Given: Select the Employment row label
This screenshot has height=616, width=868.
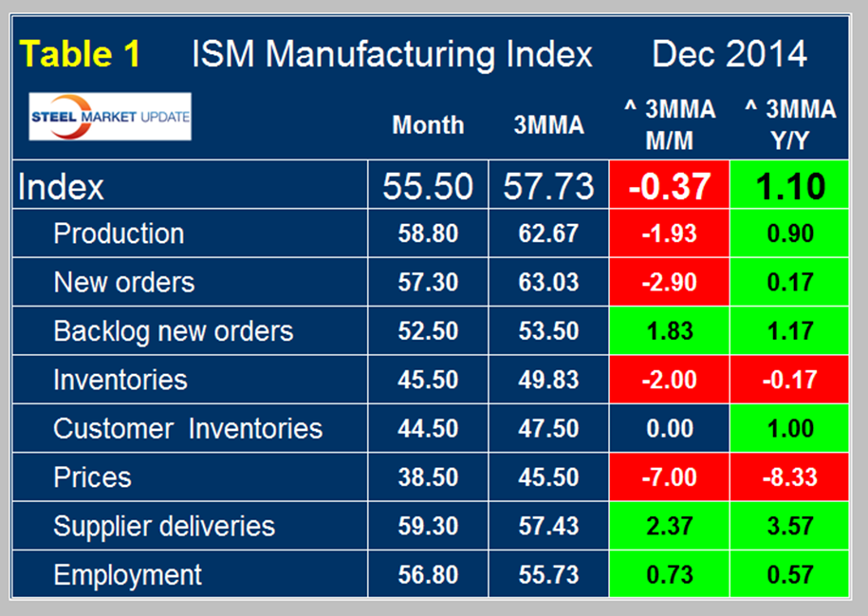Looking at the screenshot, I should (x=127, y=575).
